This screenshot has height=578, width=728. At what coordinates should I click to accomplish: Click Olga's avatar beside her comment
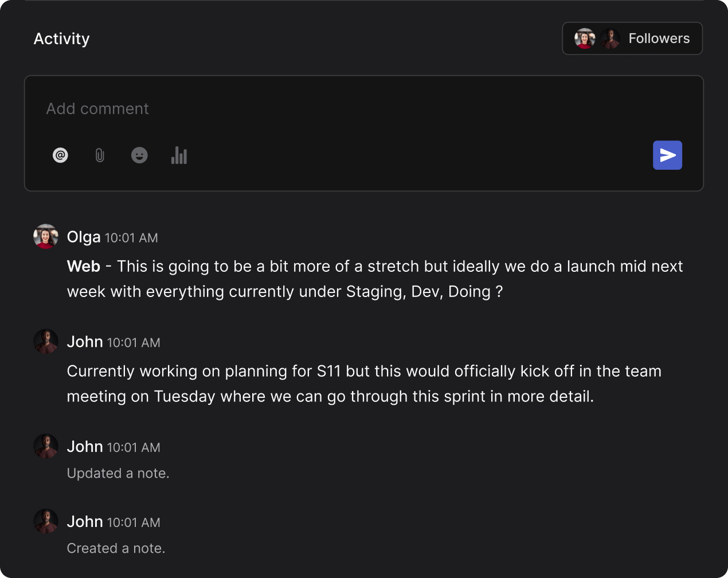pyautogui.click(x=46, y=236)
